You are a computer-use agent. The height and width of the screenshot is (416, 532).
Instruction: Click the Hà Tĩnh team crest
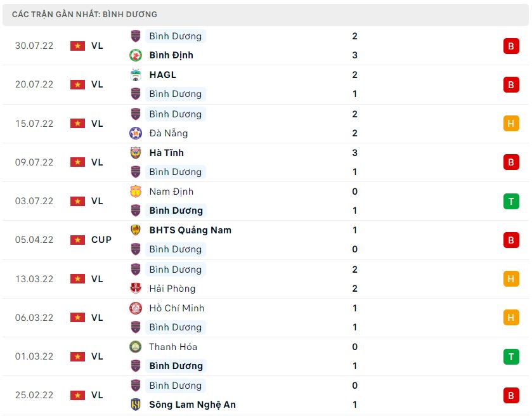tap(136, 153)
